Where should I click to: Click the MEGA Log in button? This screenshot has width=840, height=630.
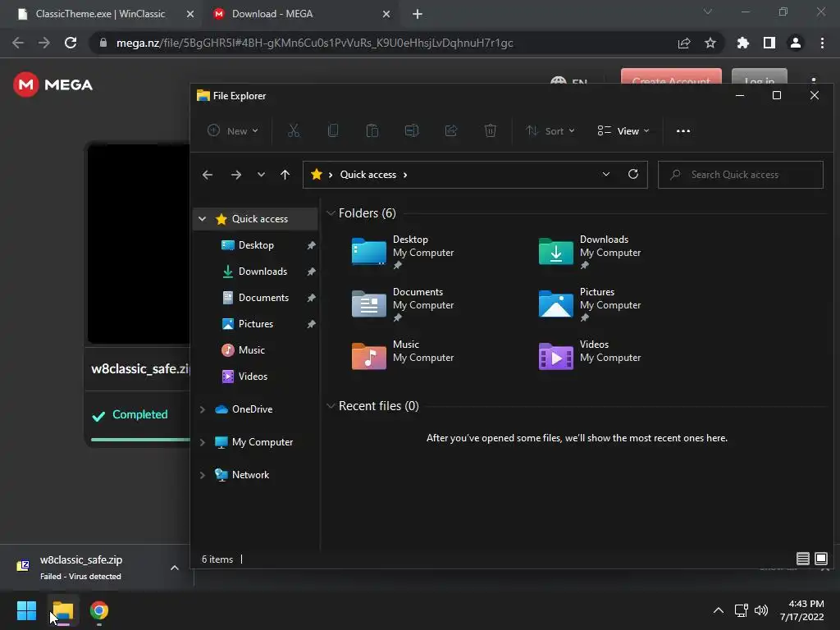pos(759,76)
